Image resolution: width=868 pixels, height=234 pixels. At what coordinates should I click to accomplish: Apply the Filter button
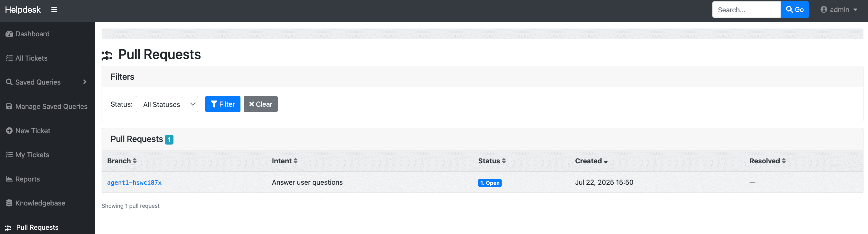coord(222,104)
